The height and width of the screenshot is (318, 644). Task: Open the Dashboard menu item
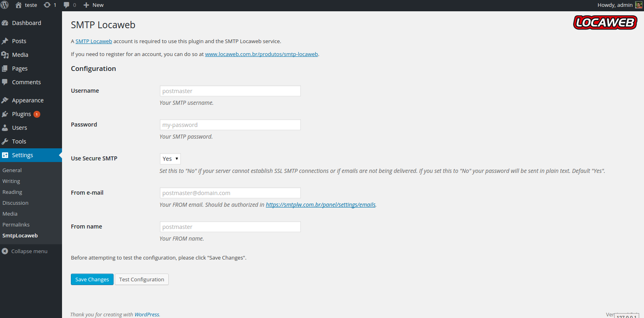(x=31, y=23)
